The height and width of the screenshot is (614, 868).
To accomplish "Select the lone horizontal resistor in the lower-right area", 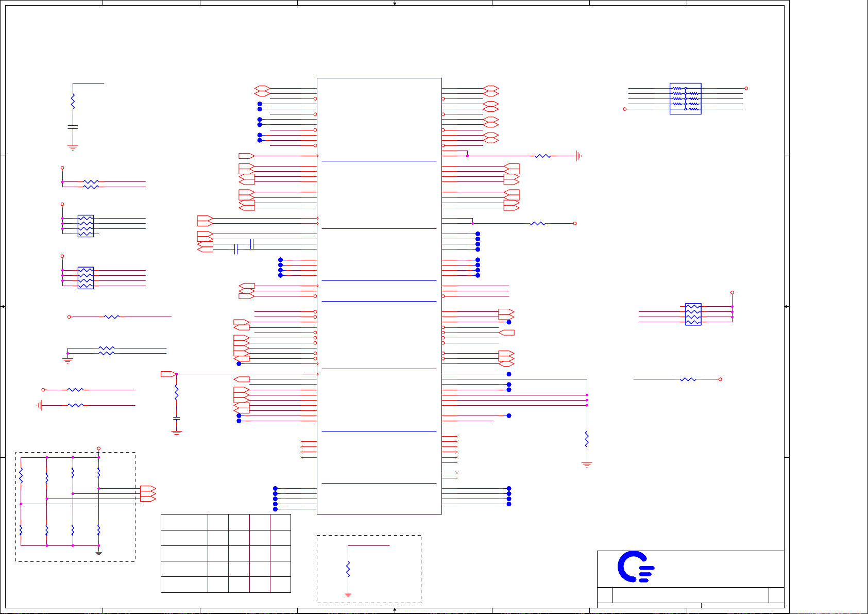I will [688, 379].
